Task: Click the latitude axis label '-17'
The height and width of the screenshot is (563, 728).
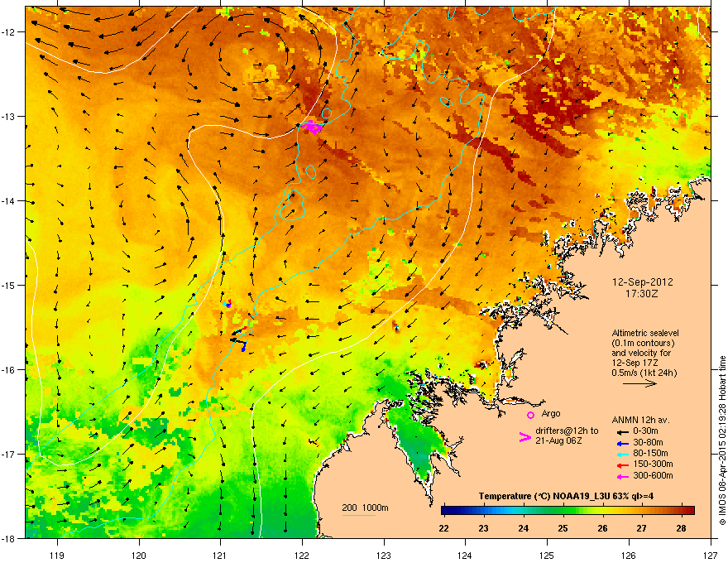Action: pyautogui.click(x=8, y=454)
